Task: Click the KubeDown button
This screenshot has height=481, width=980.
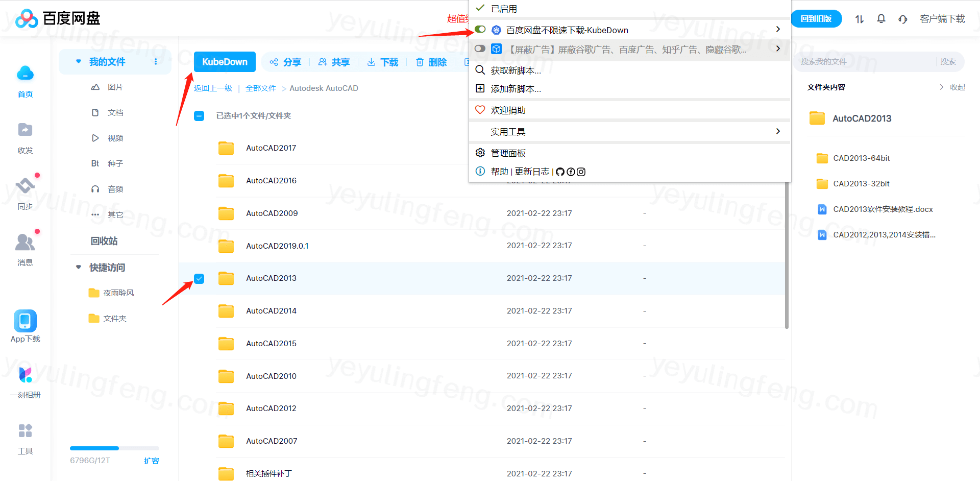Action: coord(225,62)
